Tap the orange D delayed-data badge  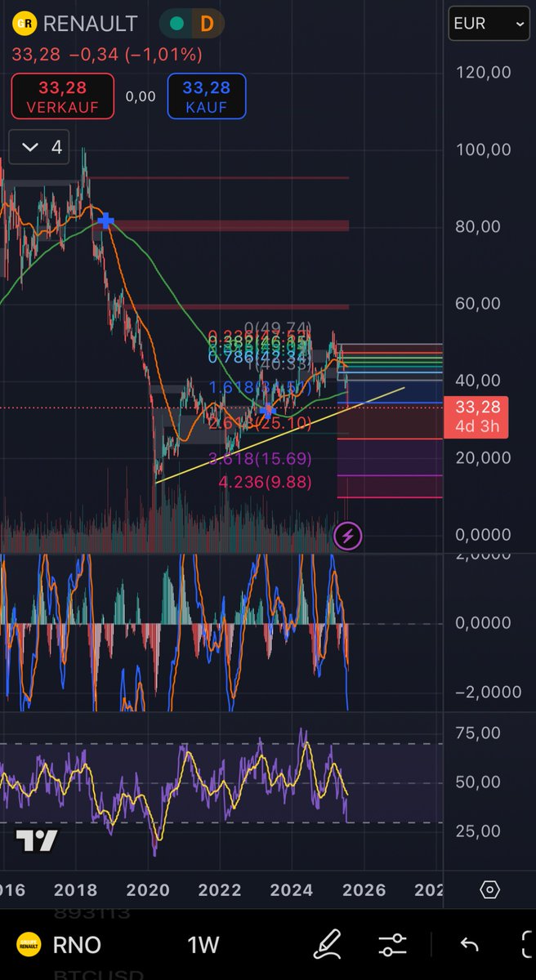(206, 24)
